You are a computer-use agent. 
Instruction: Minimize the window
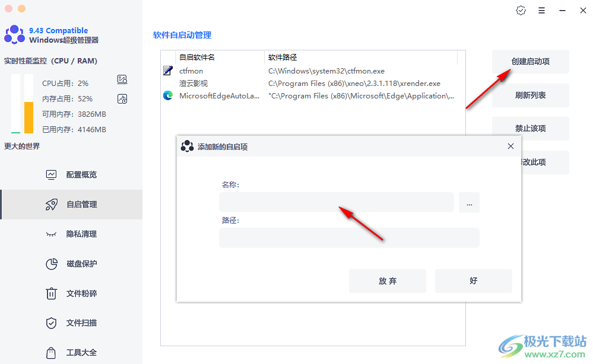tap(562, 11)
